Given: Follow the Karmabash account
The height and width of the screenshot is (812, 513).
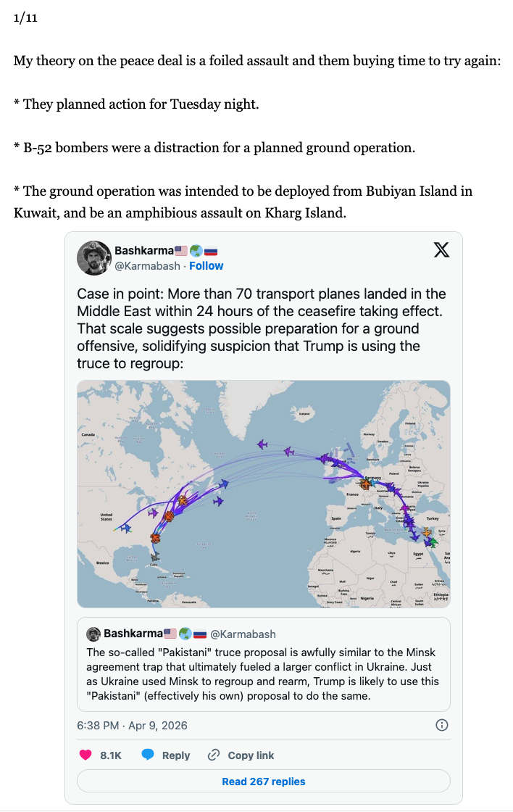Looking at the screenshot, I should pyautogui.click(x=207, y=266).
